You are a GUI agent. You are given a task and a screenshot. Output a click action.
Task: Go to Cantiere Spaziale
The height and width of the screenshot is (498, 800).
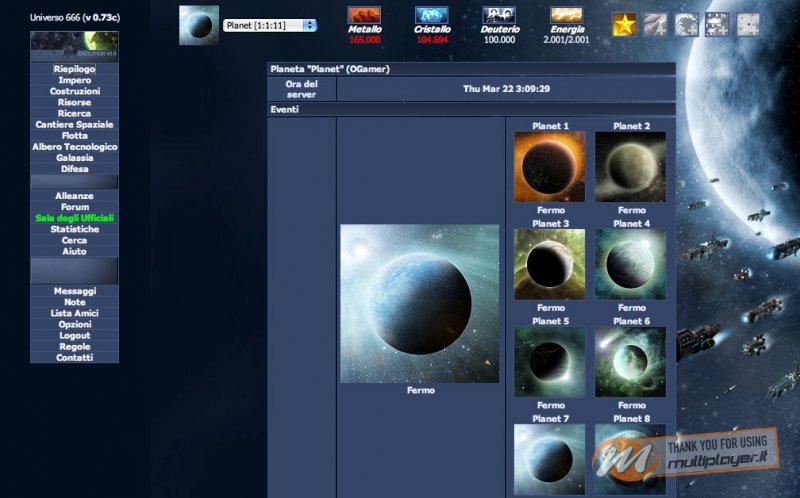(x=74, y=124)
